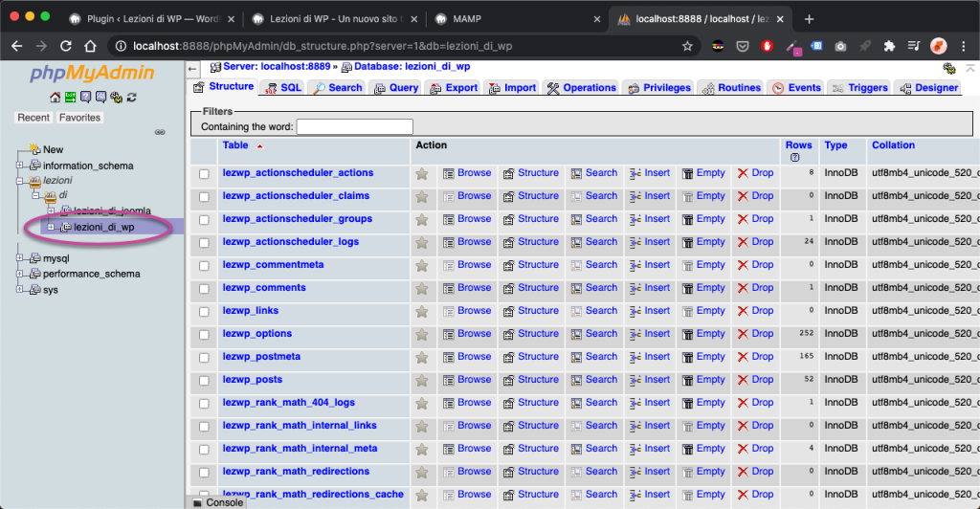Bookmark this page with star icon
Screen dimensions: 980x509
tap(687, 46)
